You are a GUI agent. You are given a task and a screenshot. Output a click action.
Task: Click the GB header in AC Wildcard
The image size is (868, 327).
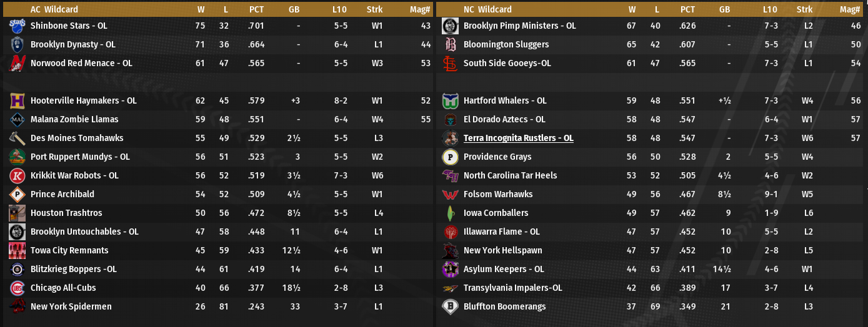(294, 9)
